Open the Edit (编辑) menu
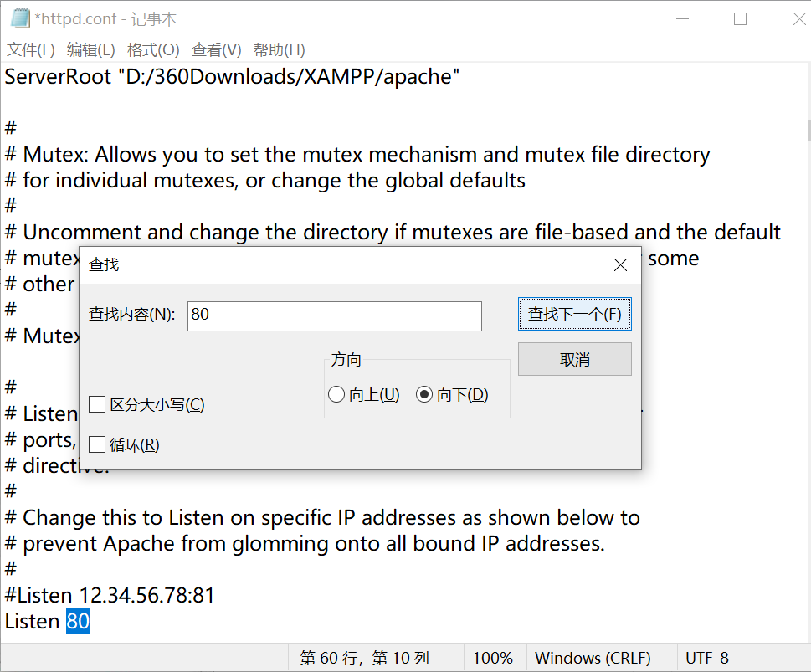The height and width of the screenshot is (672, 811). pos(90,49)
